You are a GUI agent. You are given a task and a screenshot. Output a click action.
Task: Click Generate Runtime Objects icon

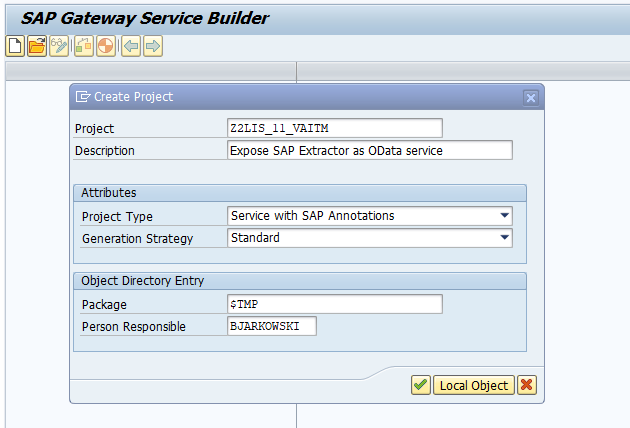click(106, 46)
